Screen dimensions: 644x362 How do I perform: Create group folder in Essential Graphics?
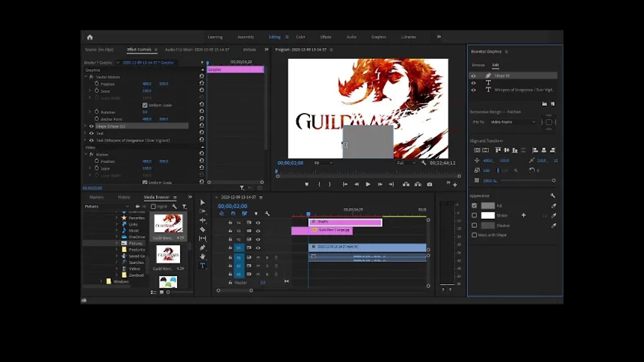[544, 104]
